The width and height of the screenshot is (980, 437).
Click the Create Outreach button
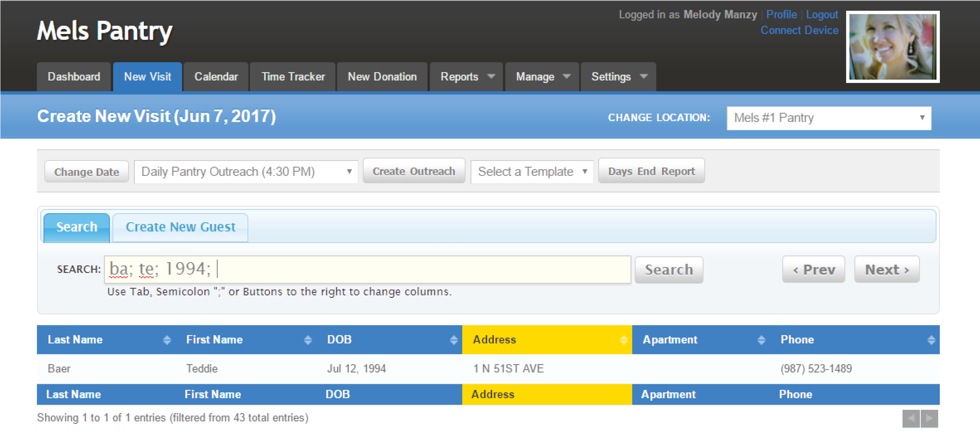(414, 171)
